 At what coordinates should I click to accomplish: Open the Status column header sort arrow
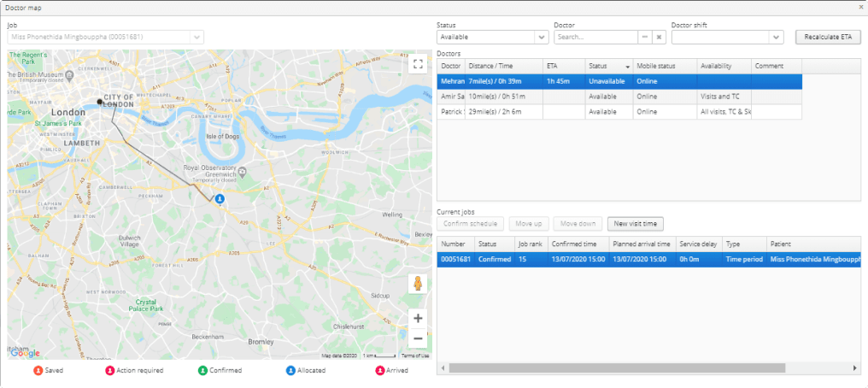coord(628,67)
